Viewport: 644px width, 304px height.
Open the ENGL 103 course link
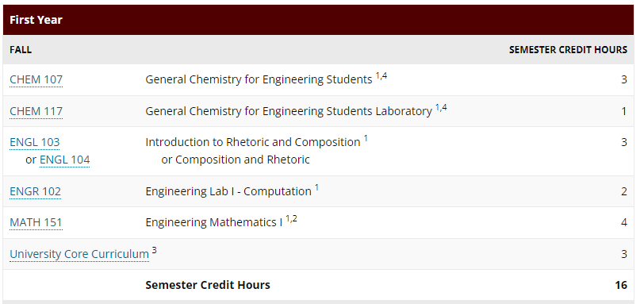[x=35, y=142]
